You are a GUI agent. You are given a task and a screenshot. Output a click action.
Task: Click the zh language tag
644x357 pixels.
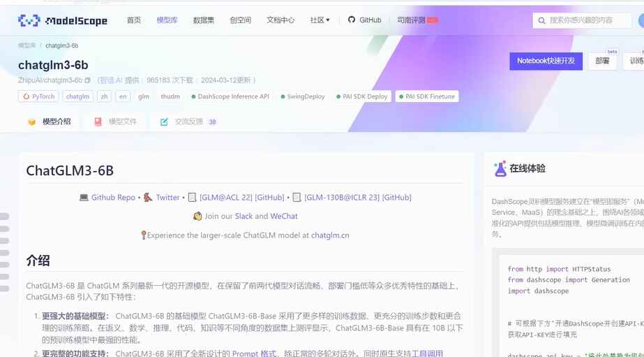pyautogui.click(x=105, y=96)
